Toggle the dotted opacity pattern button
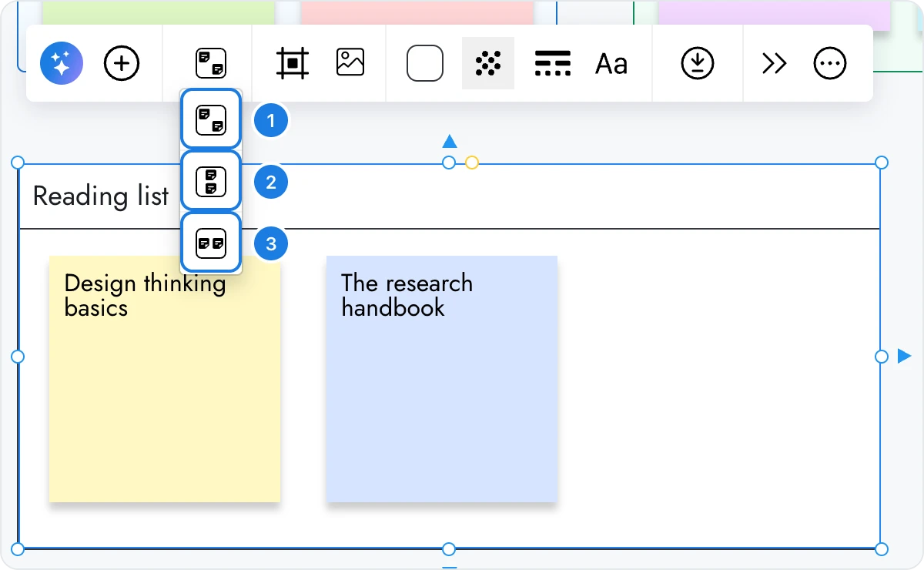 (x=488, y=63)
